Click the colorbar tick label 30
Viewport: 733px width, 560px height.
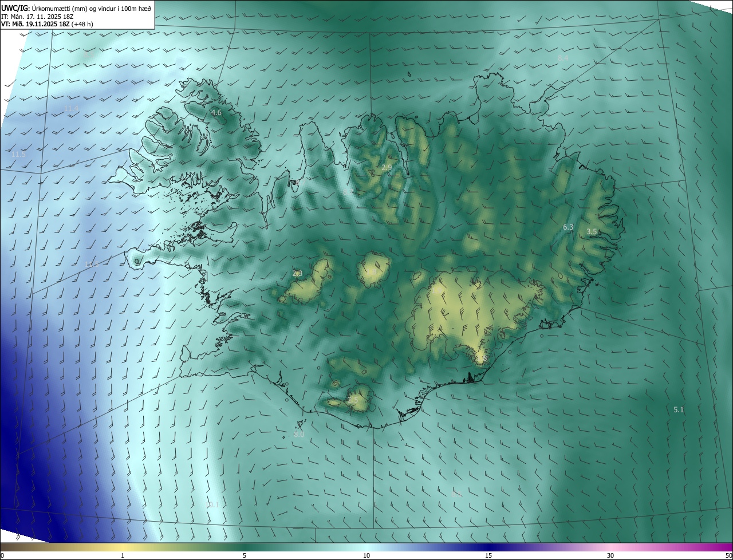point(610,555)
